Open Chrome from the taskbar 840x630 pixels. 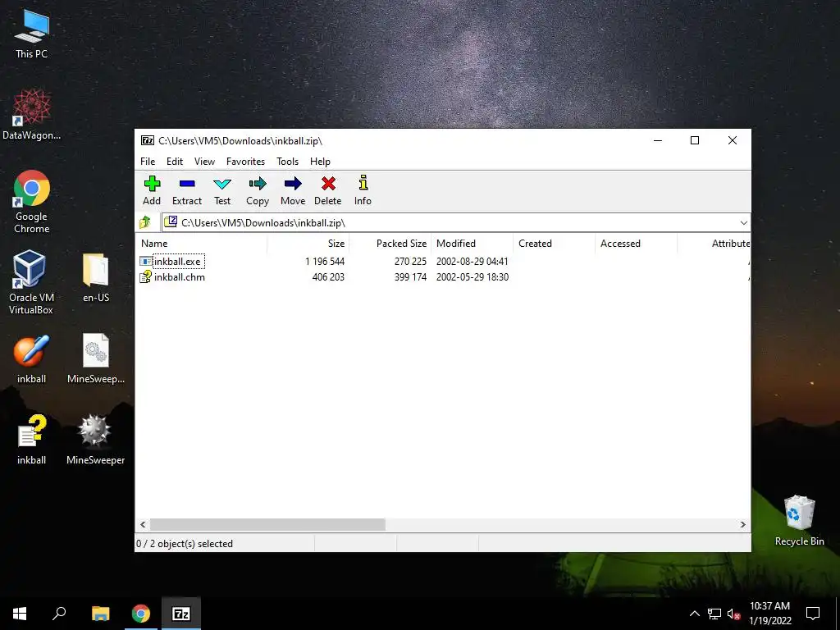click(x=141, y=614)
